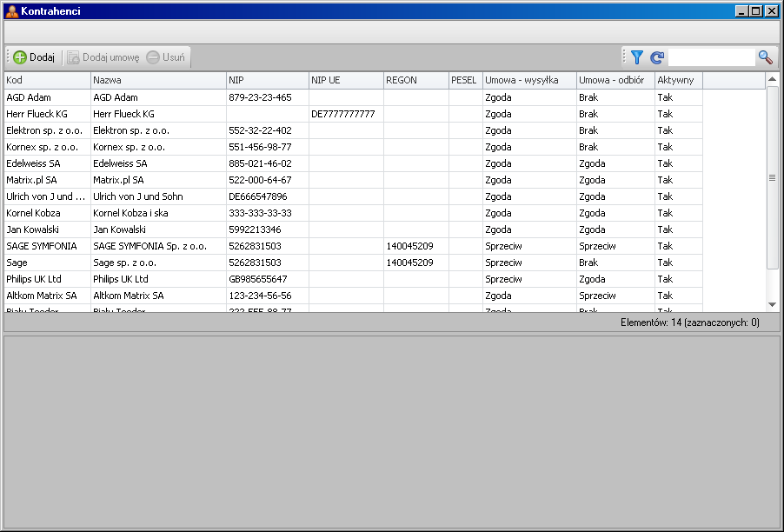Image resolution: width=784 pixels, height=532 pixels.
Task: Sort by the Kod column header
Action: tap(47, 80)
